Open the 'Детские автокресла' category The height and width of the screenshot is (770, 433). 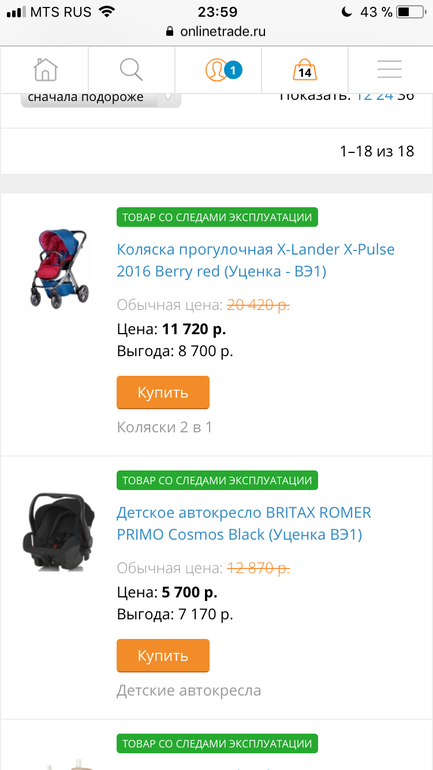tap(189, 690)
